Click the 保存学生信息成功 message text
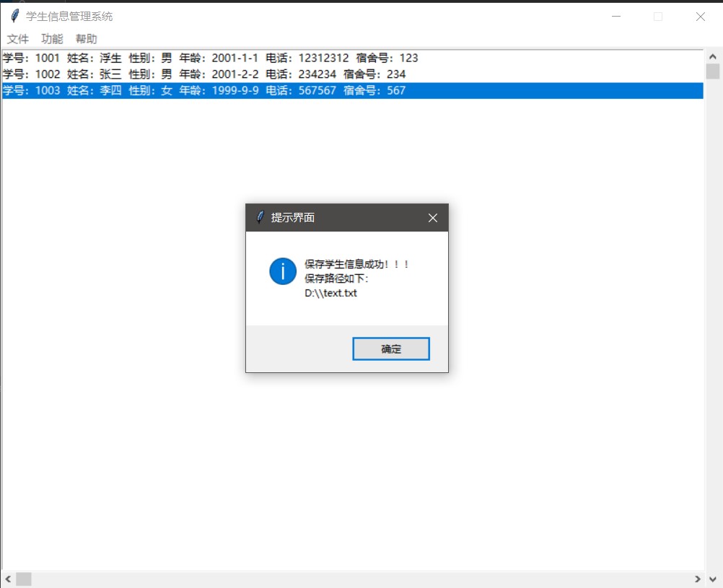The width and height of the screenshot is (723, 588). (x=356, y=264)
